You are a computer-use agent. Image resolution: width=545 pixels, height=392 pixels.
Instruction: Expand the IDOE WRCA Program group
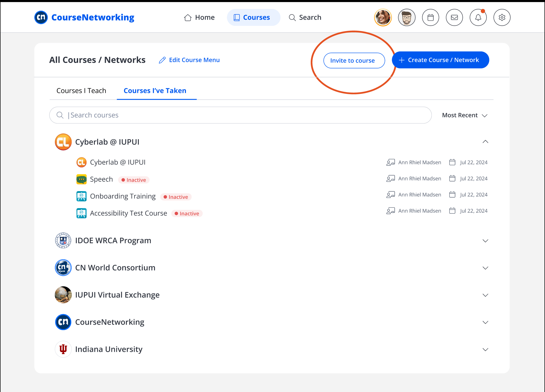pyautogui.click(x=485, y=241)
